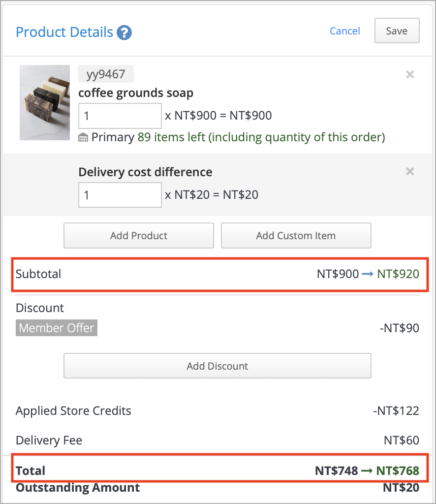Screen dimensions: 436x504
Task: Click the Outstanding Amount NT$20 value
Action: 401,488
